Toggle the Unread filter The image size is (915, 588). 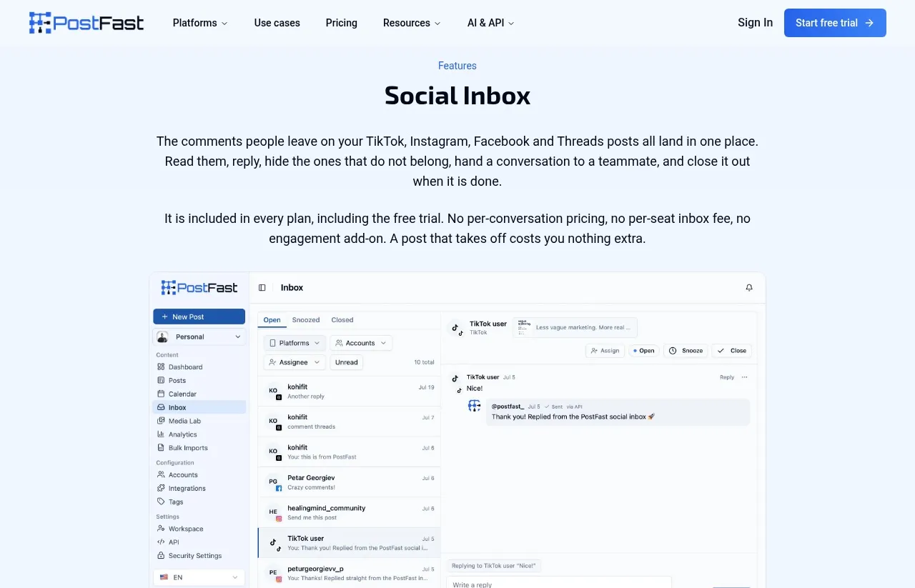click(347, 362)
